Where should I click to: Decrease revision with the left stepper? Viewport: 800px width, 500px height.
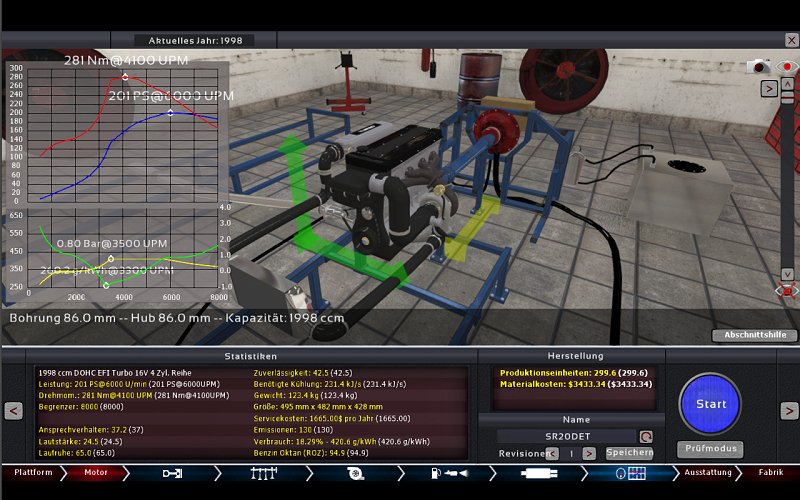(x=553, y=453)
